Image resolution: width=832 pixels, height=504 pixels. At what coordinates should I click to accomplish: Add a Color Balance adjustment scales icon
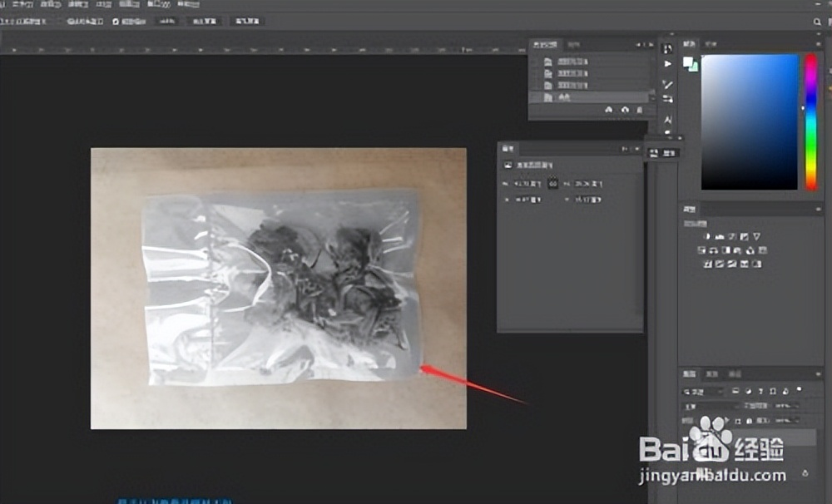click(714, 250)
